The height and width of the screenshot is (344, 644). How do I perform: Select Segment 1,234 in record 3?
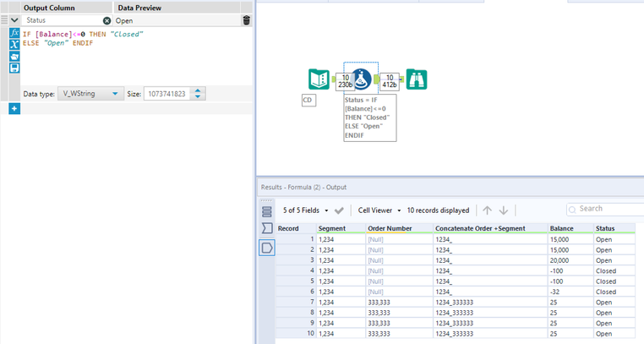(341, 260)
